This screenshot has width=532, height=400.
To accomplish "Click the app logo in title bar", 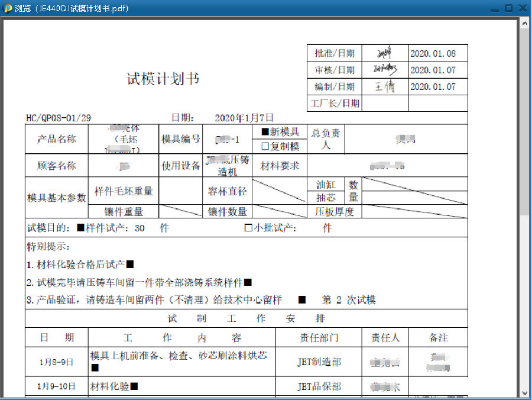I will click(x=8, y=8).
